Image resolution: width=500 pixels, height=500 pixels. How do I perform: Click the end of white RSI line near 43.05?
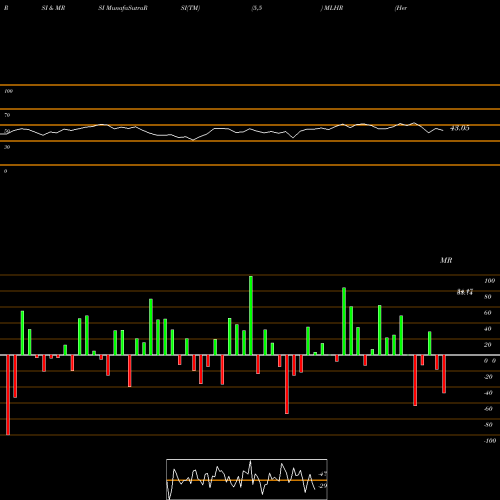tap(443, 130)
